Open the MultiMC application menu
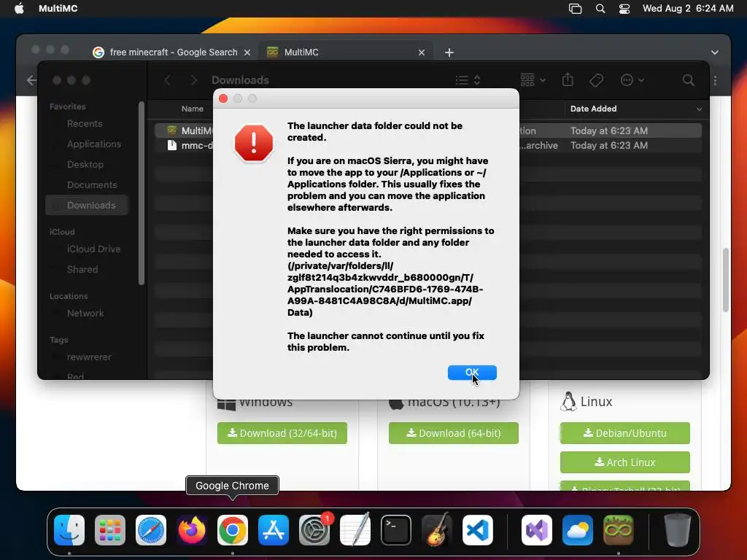Viewport: 747px width, 560px height. [x=58, y=8]
